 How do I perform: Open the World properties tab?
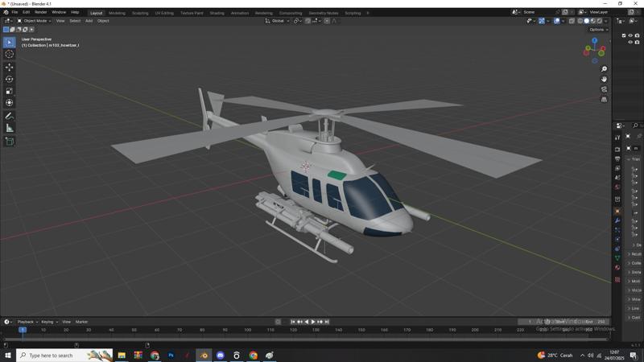tap(617, 187)
